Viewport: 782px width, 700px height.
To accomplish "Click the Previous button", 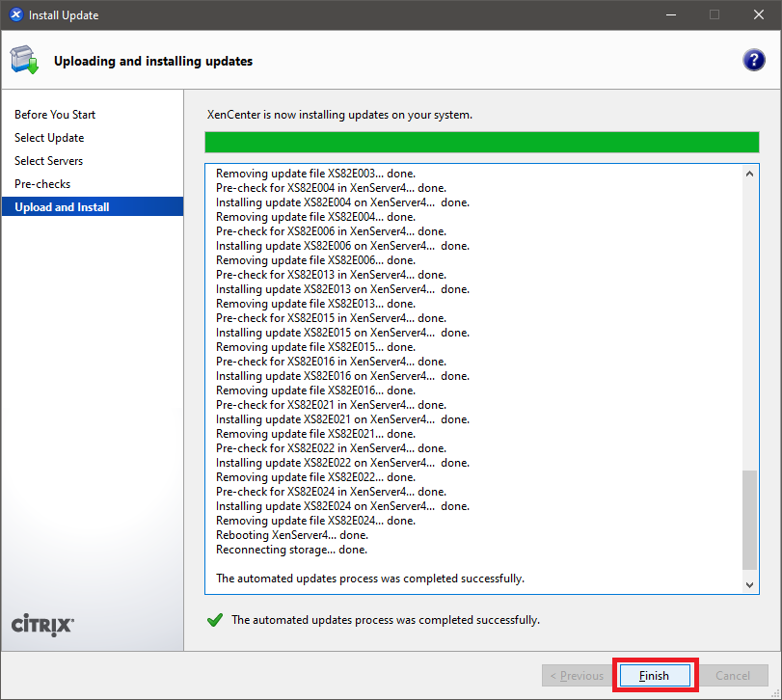I will pyautogui.click(x=577, y=676).
